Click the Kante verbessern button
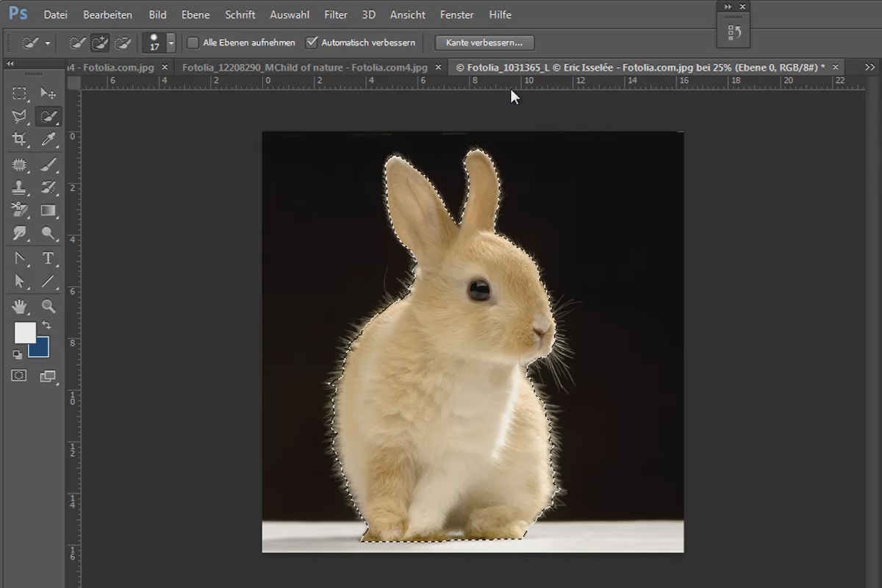Image resolution: width=882 pixels, height=588 pixels. (x=484, y=43)
